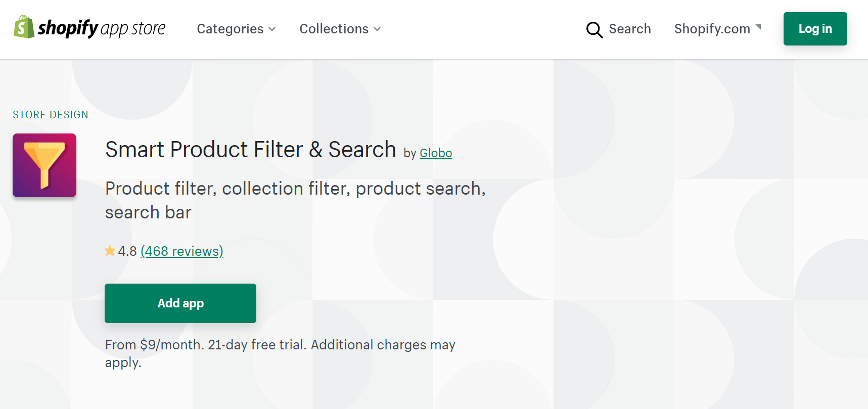The width and height of the screenshot is (868, 409).
Task: Click the yellow funnel app icon
Action: (x=44, y=165)
